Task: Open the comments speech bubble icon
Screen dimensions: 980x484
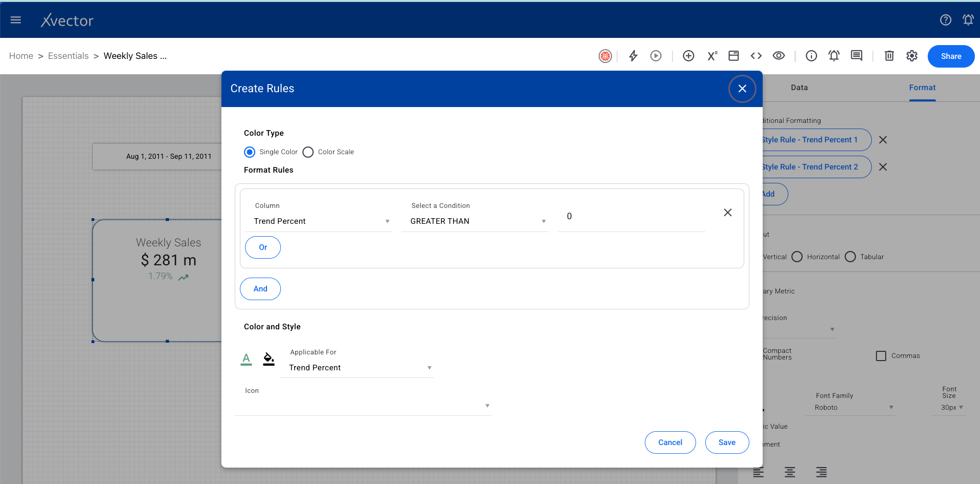Action: pos(856,56)
